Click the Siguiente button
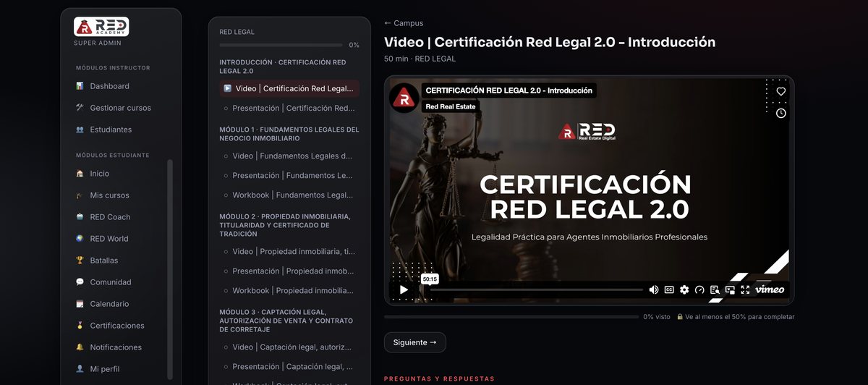The image size is (868, 385). tap(415, 342)
